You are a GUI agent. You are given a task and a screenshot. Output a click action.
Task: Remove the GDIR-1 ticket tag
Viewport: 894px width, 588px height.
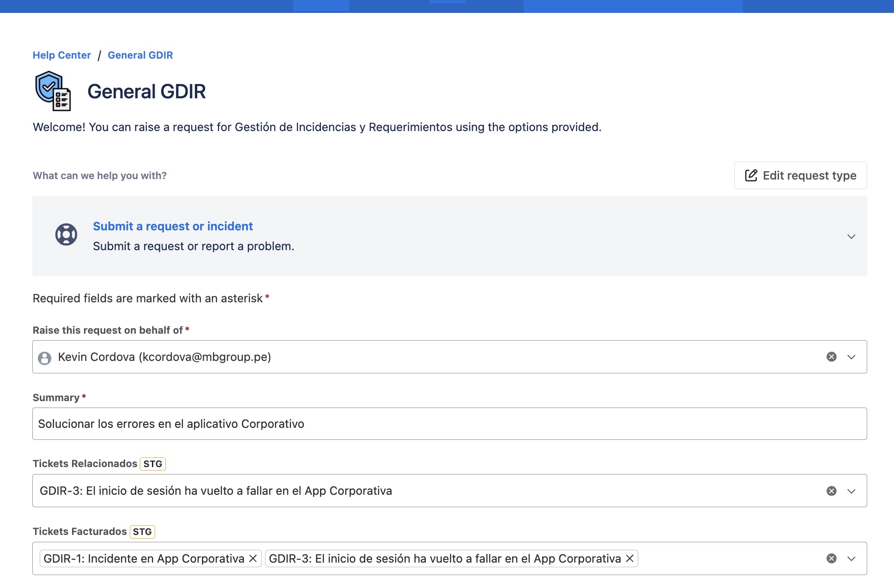[x=253, y=558]
